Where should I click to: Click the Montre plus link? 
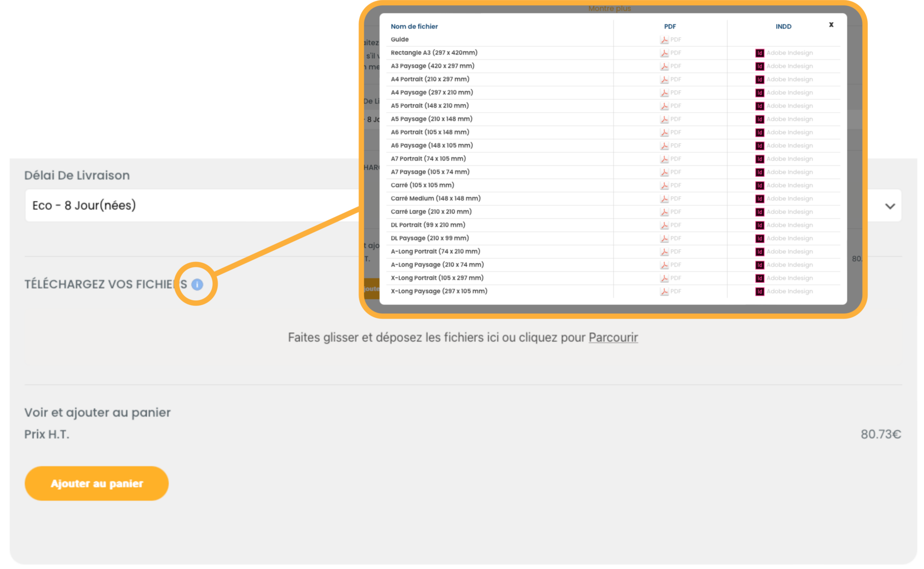[x=609, y=8]
